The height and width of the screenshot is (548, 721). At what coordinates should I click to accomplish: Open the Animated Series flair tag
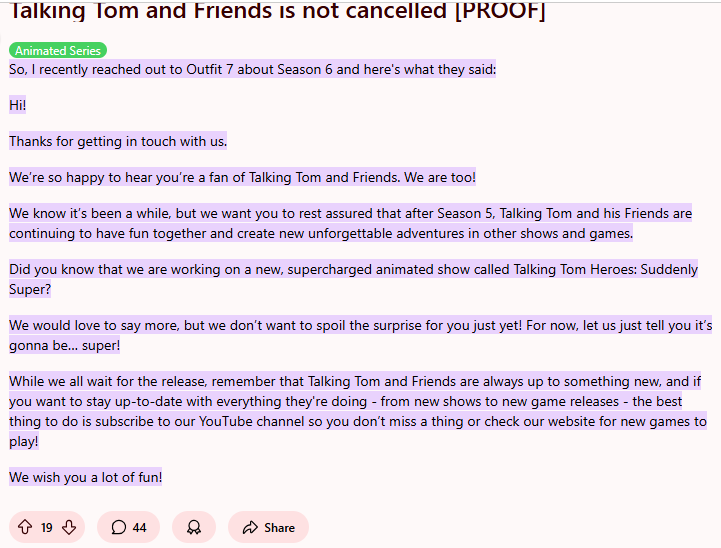click(58, 50)
